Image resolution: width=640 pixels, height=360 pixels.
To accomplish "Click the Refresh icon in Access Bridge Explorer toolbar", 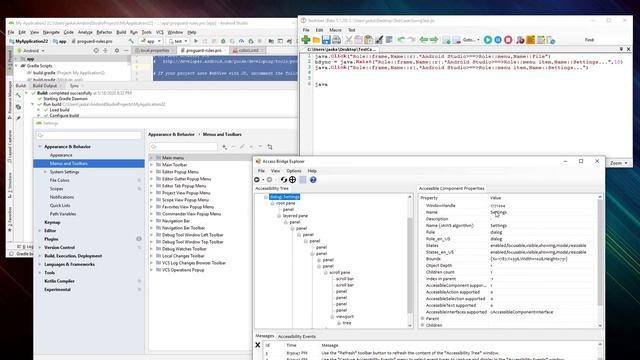I will tap(284, 180).
